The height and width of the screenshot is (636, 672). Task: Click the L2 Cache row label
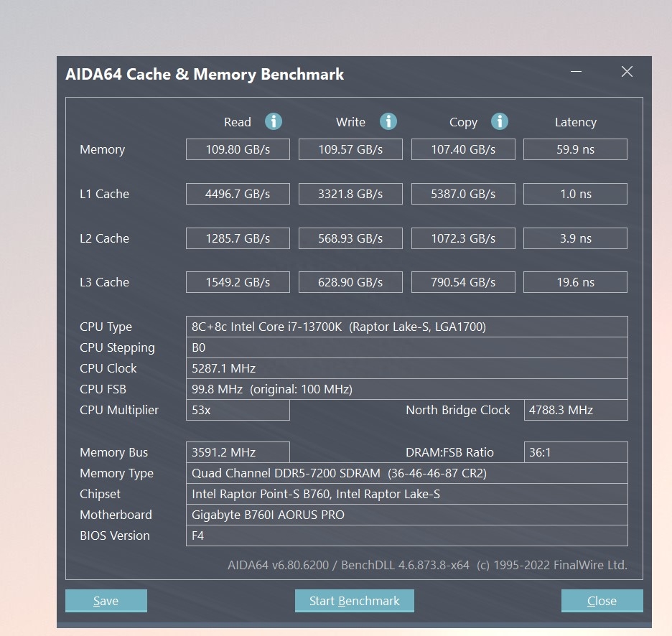[x=104, y=238]
